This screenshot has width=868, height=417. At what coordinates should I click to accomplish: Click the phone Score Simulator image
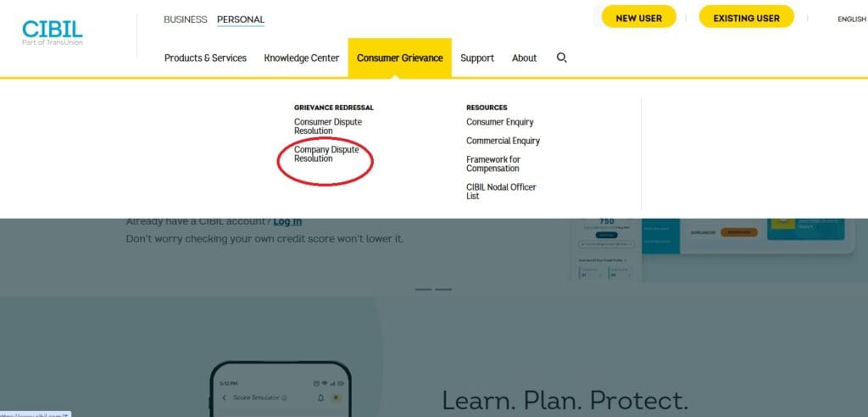pos(281,389)
